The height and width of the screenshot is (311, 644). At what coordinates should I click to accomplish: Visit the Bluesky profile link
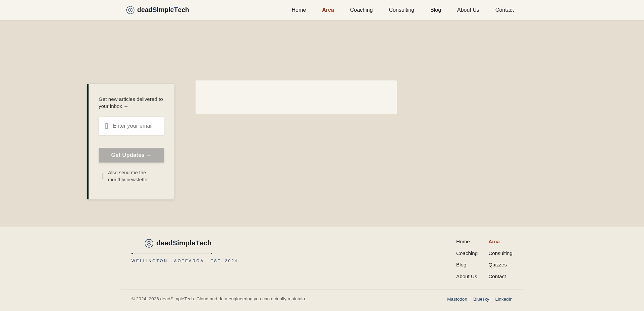click(x=481, y=299)
